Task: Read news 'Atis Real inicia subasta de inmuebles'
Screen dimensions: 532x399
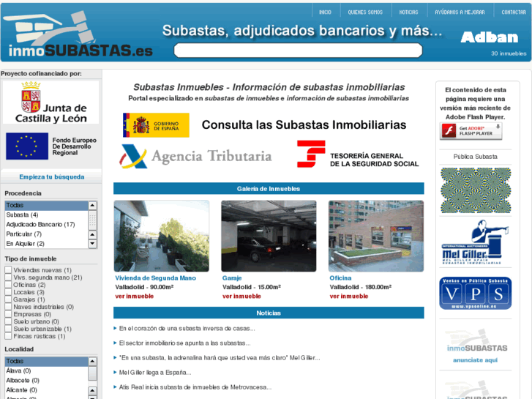Action: pos(195,387)
